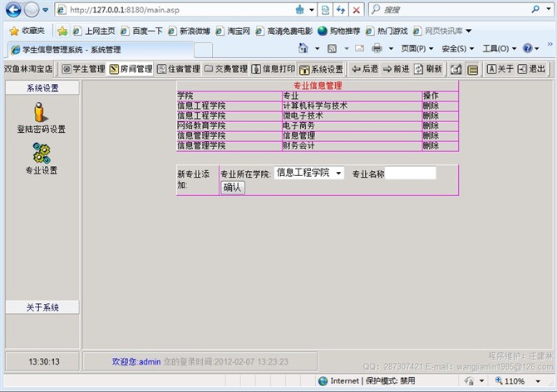Open the 系统设置 toolbar menu
This screenshot has height=392, width=557.
[x=321, y=69]
